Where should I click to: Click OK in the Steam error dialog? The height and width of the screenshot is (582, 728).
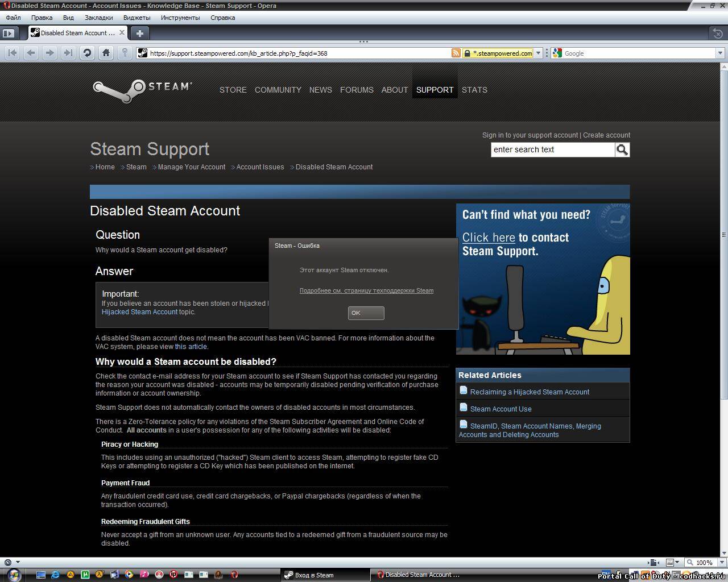[x=366, y=313]
